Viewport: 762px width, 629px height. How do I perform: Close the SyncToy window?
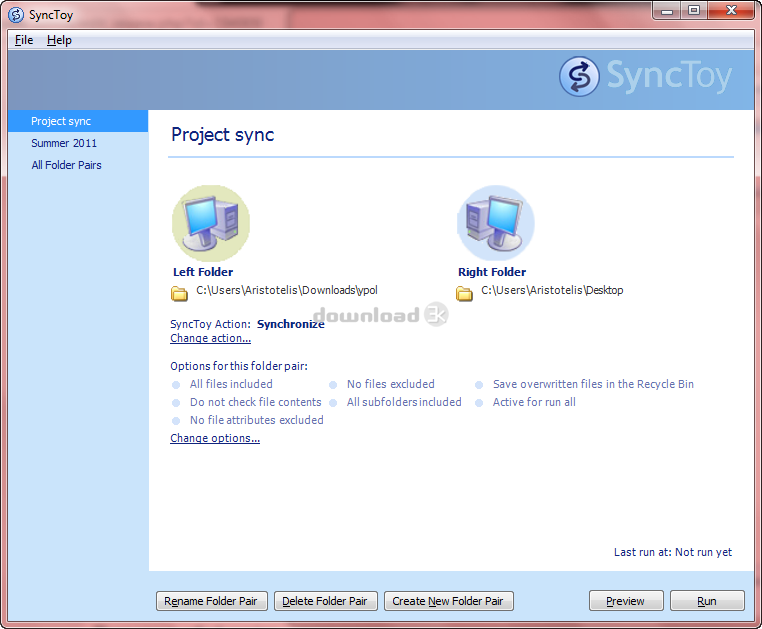tap(731, 10)
